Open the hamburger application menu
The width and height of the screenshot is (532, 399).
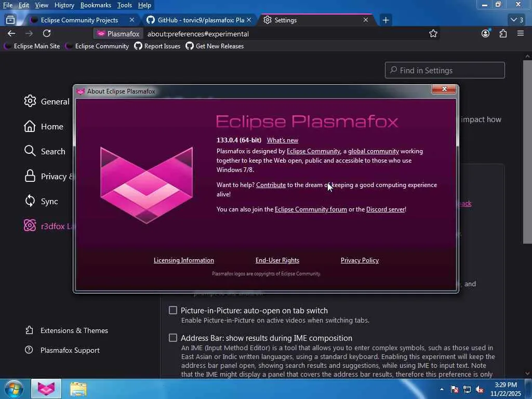tap(521, 33)
